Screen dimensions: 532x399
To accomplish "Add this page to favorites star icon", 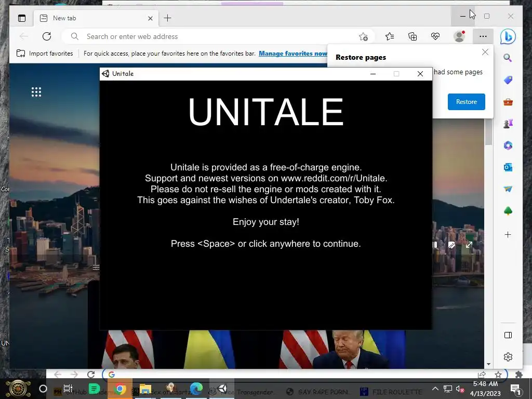I will (x=363, y=37).
